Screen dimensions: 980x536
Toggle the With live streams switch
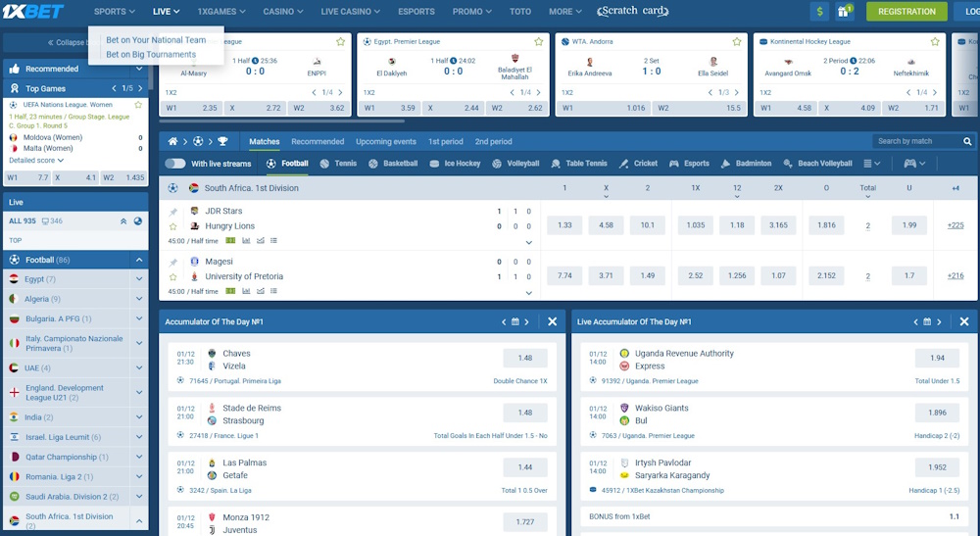[175, 164]
